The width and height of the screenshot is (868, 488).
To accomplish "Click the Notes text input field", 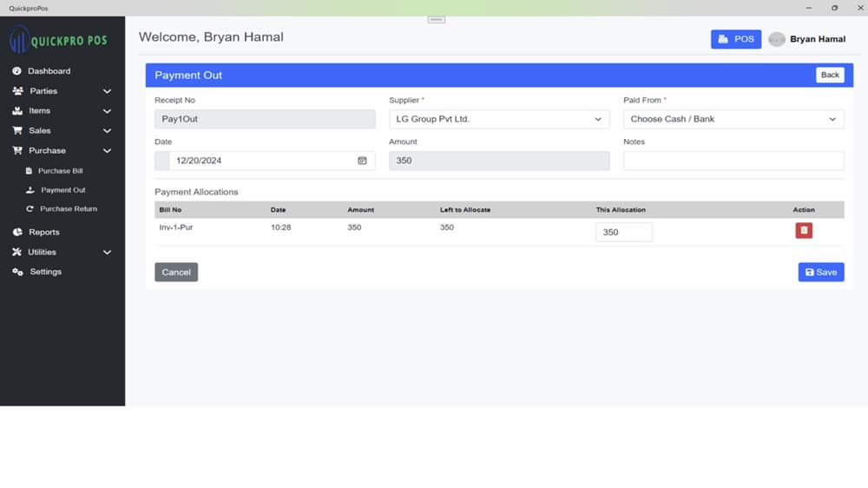I will [x=733, y=161].
